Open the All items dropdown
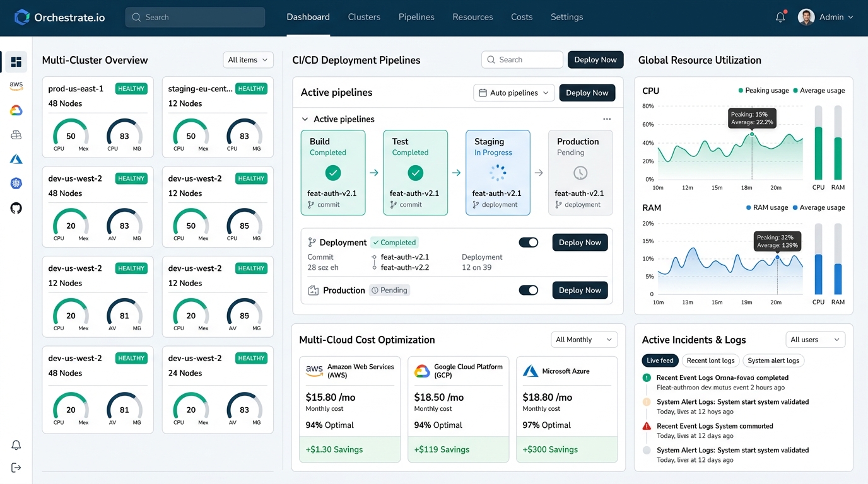 (x=248, y=60)
